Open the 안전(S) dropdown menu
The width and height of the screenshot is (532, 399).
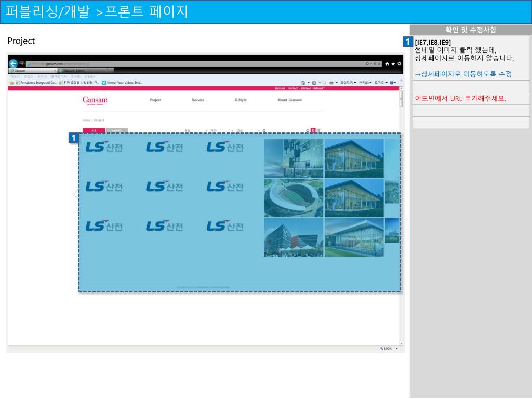coord(365,83)
